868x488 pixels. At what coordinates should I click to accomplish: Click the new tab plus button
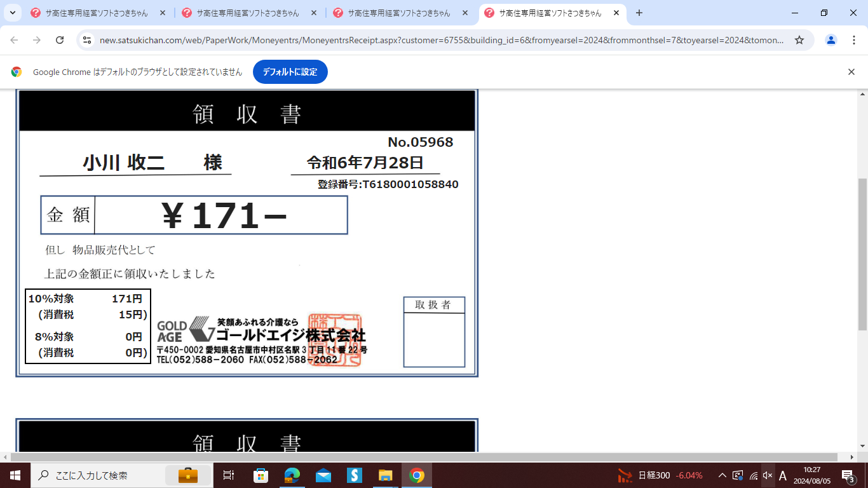[x=639, y=13]
